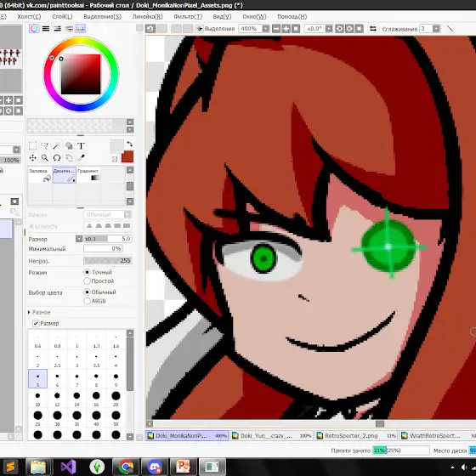
Task: Zoom out with the minus button
Action: (276, 29)
